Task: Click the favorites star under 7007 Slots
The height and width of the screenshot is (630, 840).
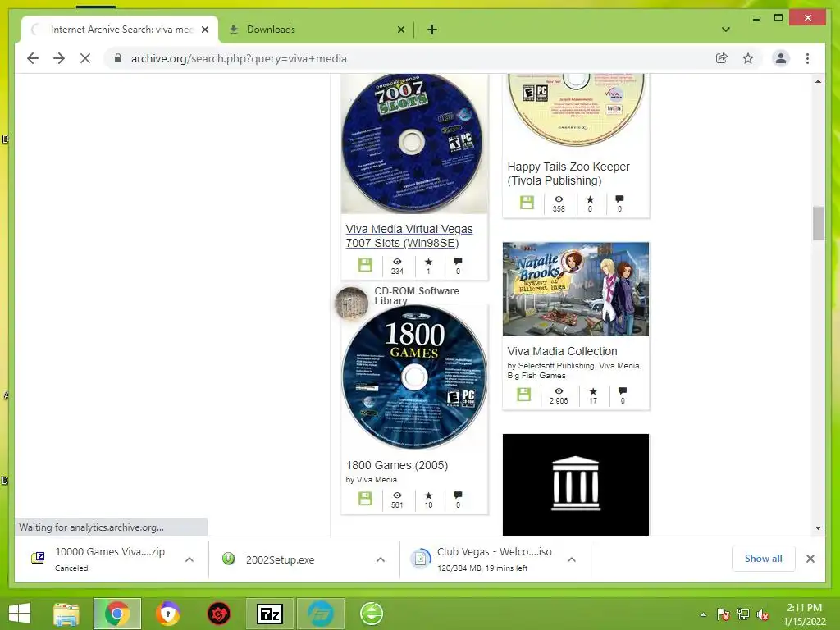Action: pos(428,262)
